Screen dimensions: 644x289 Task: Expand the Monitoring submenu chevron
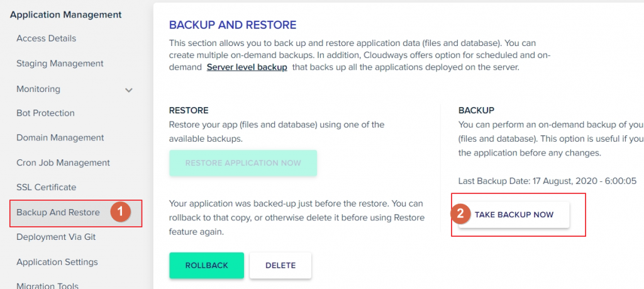click(x=128, y=90)
